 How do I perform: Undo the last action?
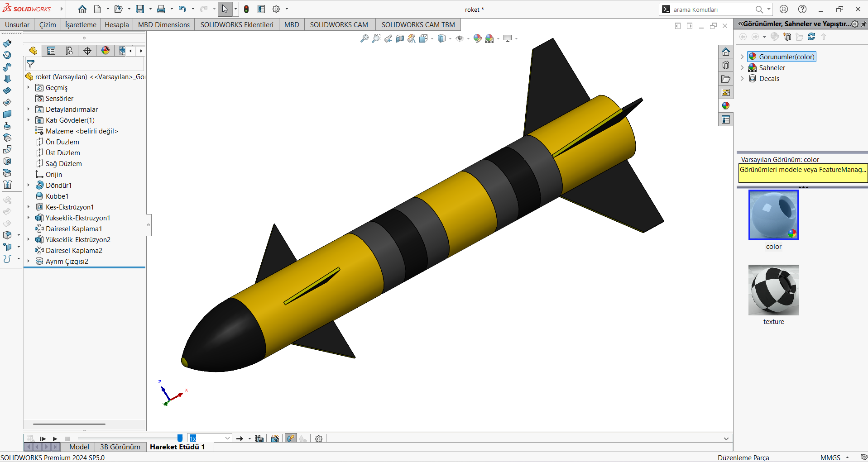(182, 9)
